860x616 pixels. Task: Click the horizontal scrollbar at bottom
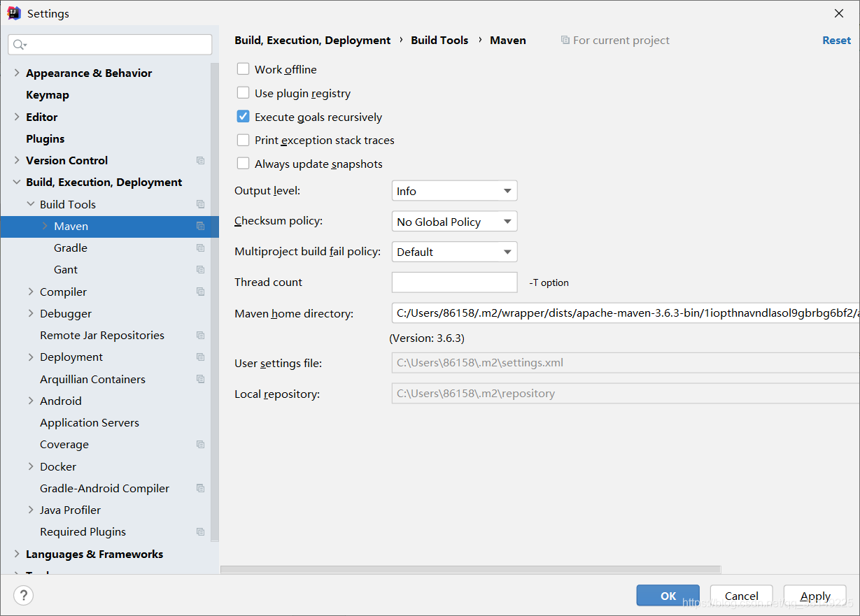471,570
